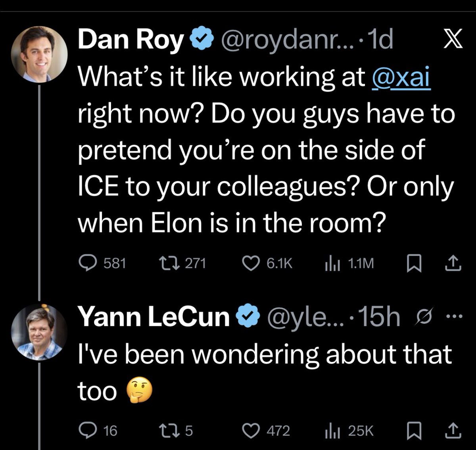The width and height of the screenshot is (476, 450).
Task: Bookmark Yann LeCun's reply
Action: pyautogui.click(x=413, y=431)
